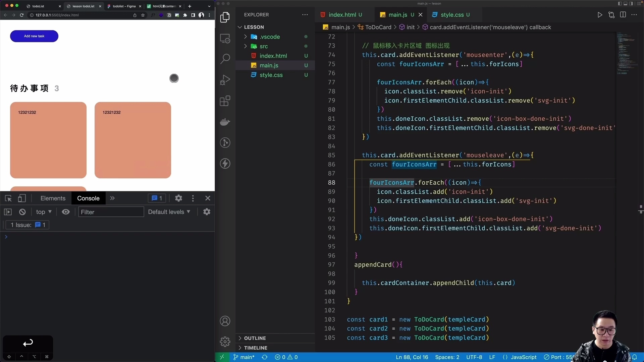This screenshot has width=644, height=362.
Task: Split the editor to the right
Action: (x=623, y=15)
